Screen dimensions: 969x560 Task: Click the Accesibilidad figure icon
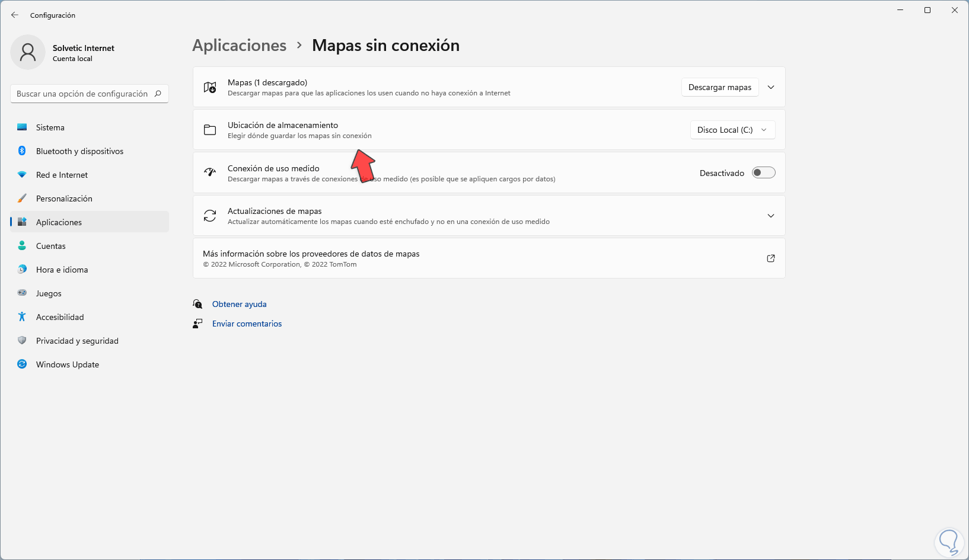[x=22, y=317]
